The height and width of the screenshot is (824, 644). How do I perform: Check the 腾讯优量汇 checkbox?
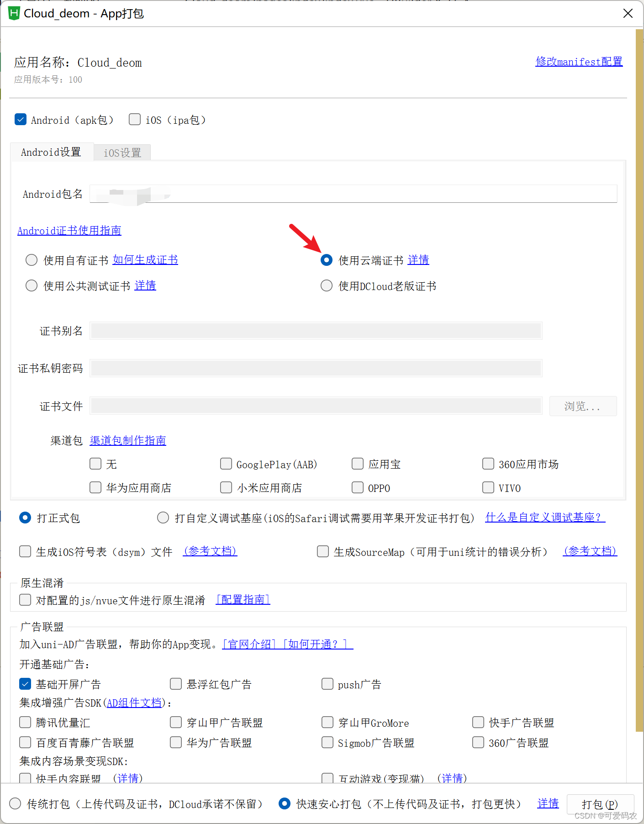pyautogui.click(x=25, y=722)
